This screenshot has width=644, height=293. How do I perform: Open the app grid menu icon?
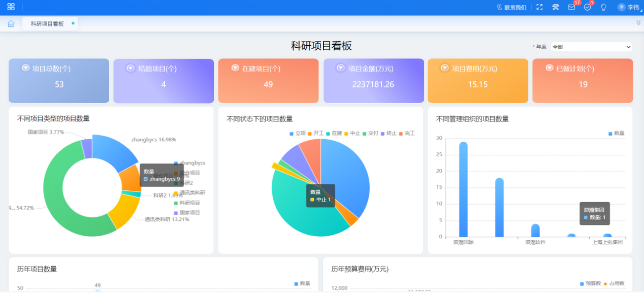11,7
